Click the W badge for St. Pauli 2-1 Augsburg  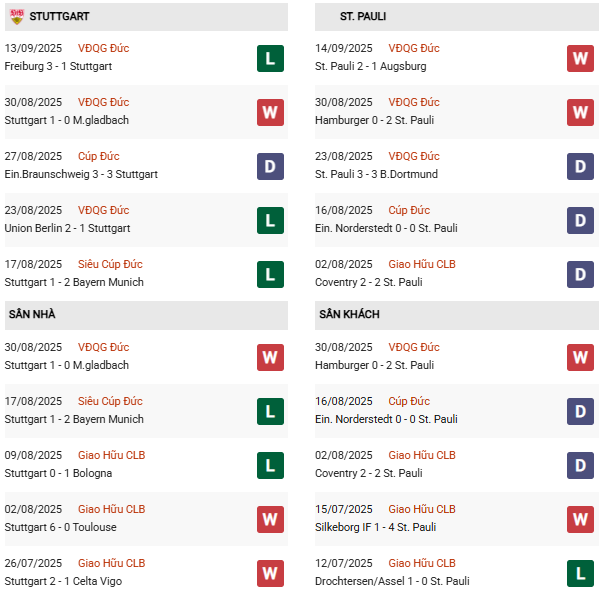click(x=580, y=58)
